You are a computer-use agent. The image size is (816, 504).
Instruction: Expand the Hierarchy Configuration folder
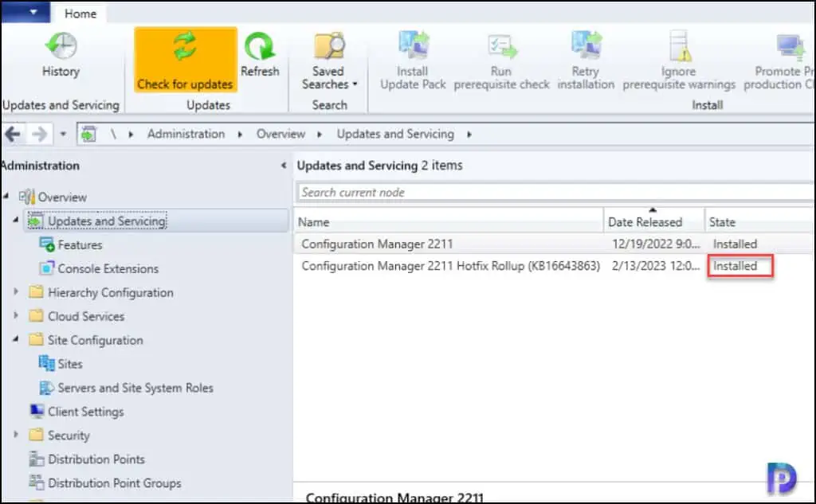pos(16,291)
